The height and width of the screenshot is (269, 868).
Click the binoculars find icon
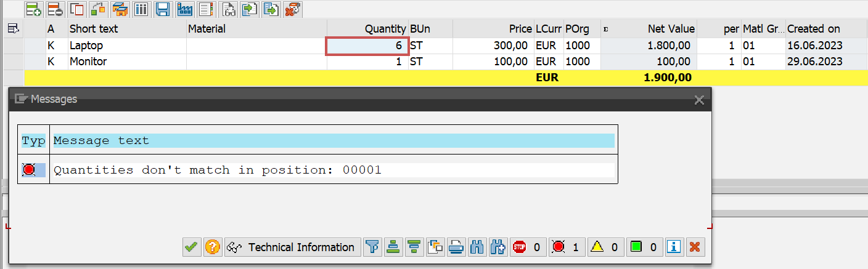(477, 247)
